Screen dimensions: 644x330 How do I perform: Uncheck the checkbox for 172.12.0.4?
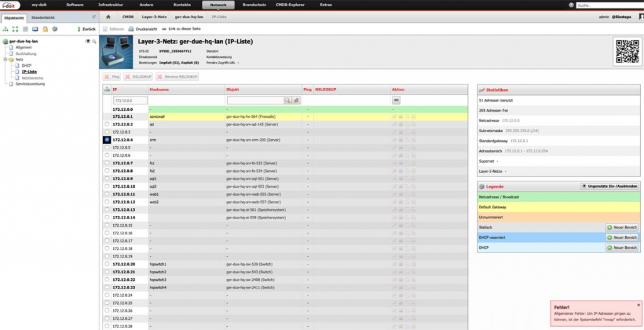(x=106, y=140)
